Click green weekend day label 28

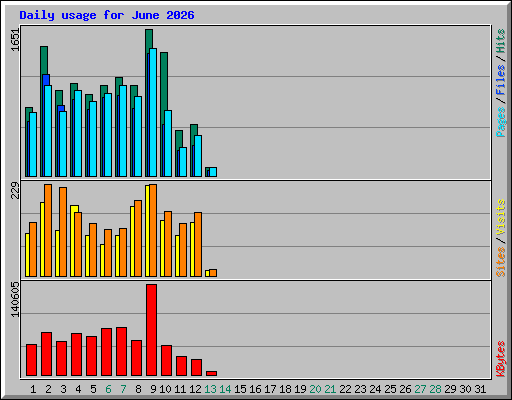[435, 389]
